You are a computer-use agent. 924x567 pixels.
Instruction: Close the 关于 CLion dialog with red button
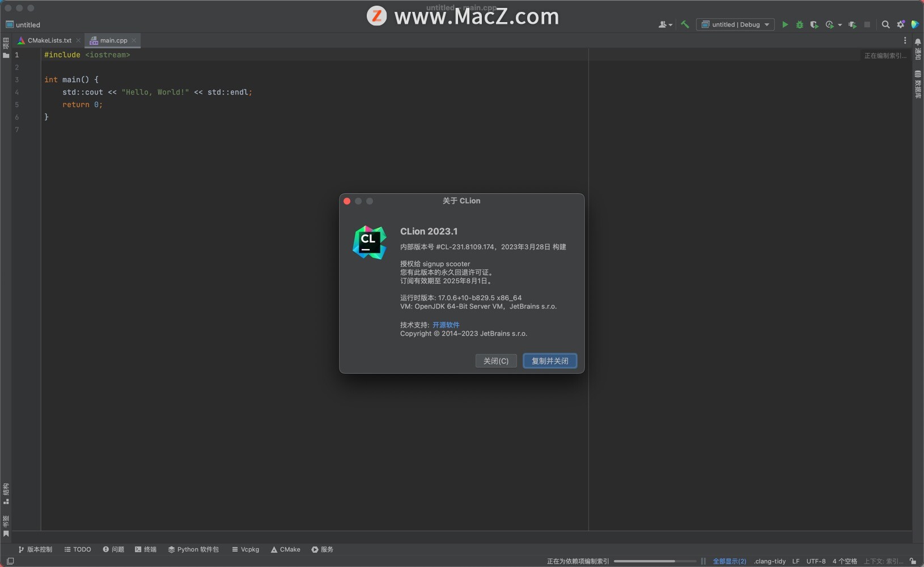[347, 201]
